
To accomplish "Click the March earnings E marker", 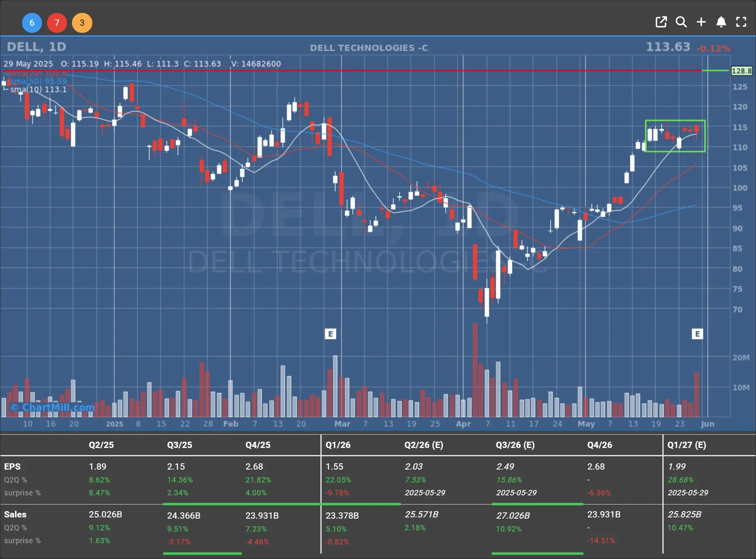I will (330, 334).
